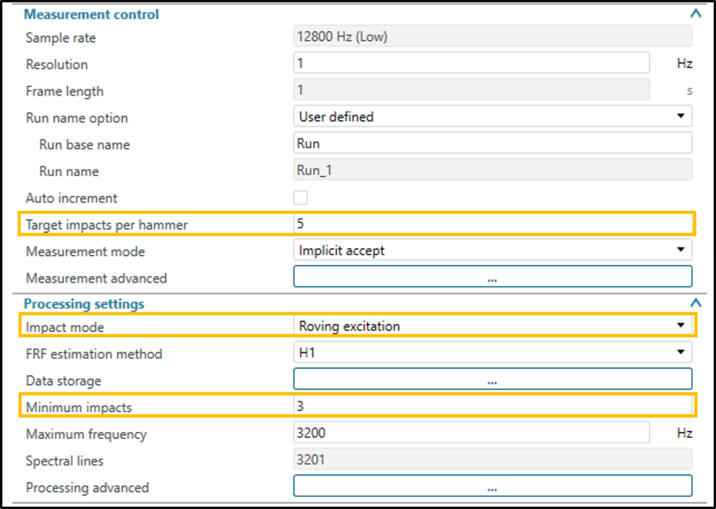Click the Run base name field

point(492,144)
